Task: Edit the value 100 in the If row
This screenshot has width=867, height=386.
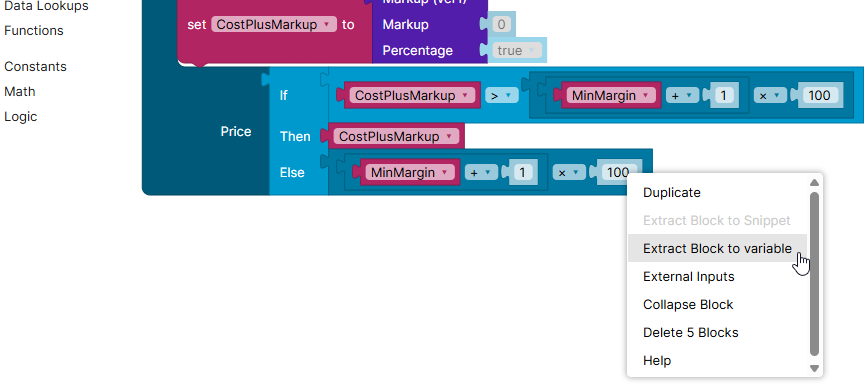Action: click(x=819, y=95)
